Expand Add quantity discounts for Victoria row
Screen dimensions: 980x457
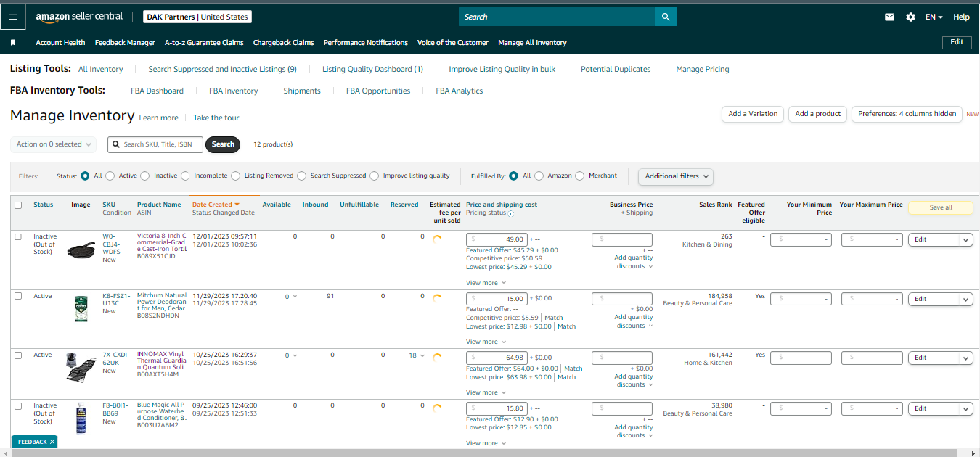tap(634, 262)
